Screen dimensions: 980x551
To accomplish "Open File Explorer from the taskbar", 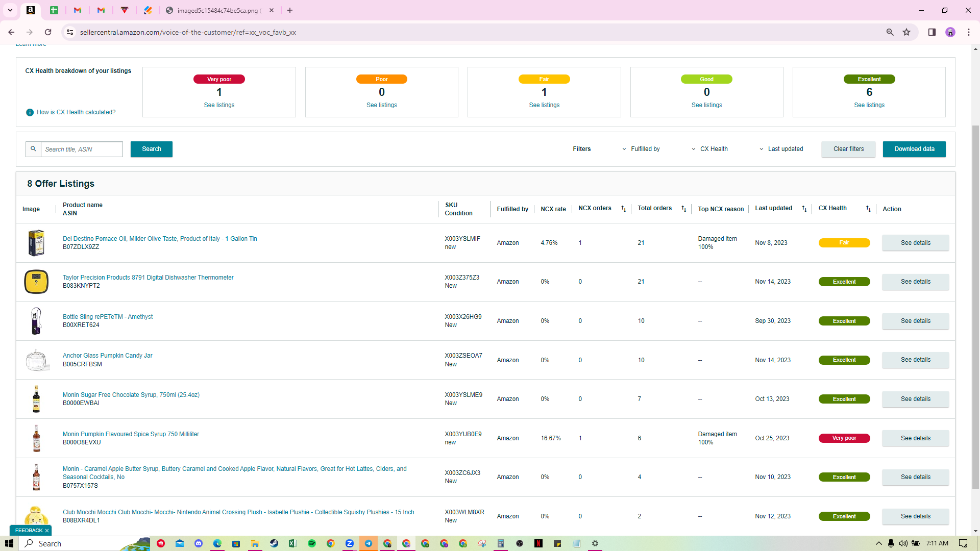I will click(255, 543).
